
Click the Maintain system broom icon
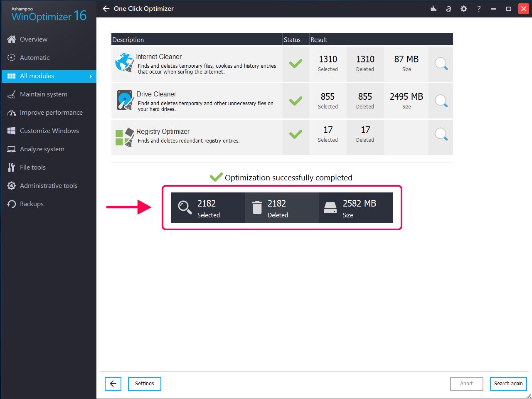pos(12,94)
